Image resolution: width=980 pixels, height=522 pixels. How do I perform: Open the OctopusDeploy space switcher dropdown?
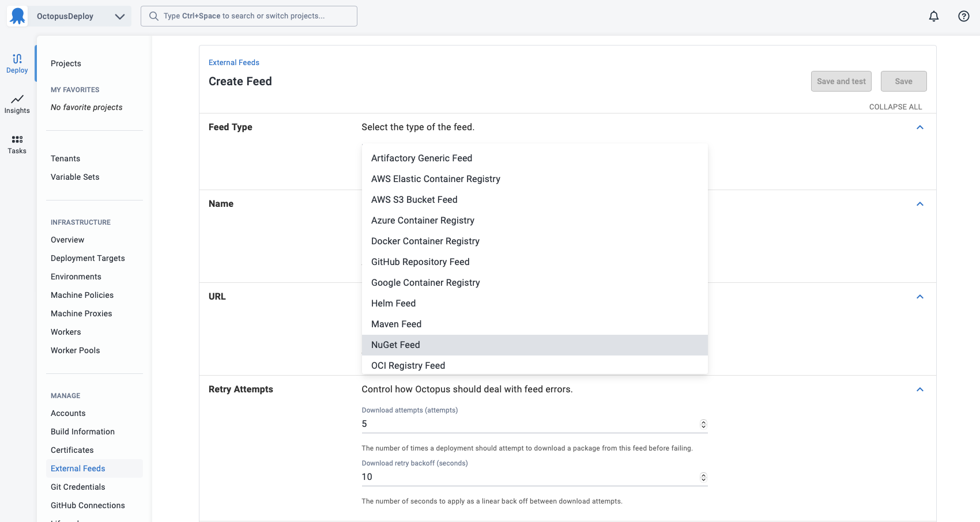(x=80, y=16)
